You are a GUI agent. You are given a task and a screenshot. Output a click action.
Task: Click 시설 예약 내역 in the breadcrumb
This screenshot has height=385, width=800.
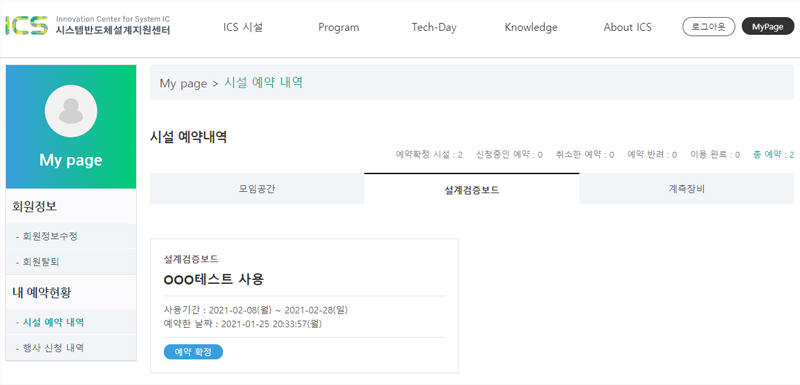[x=264, y=83]
